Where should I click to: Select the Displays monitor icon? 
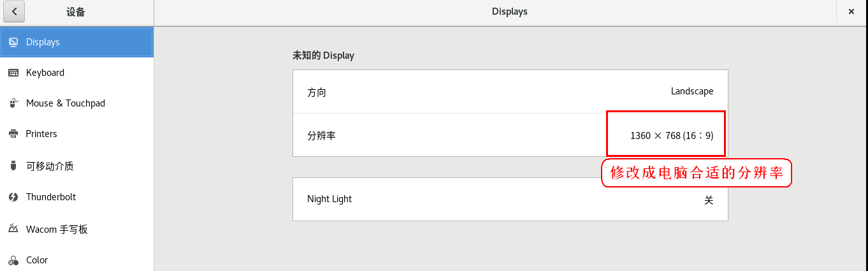point(13,42)
